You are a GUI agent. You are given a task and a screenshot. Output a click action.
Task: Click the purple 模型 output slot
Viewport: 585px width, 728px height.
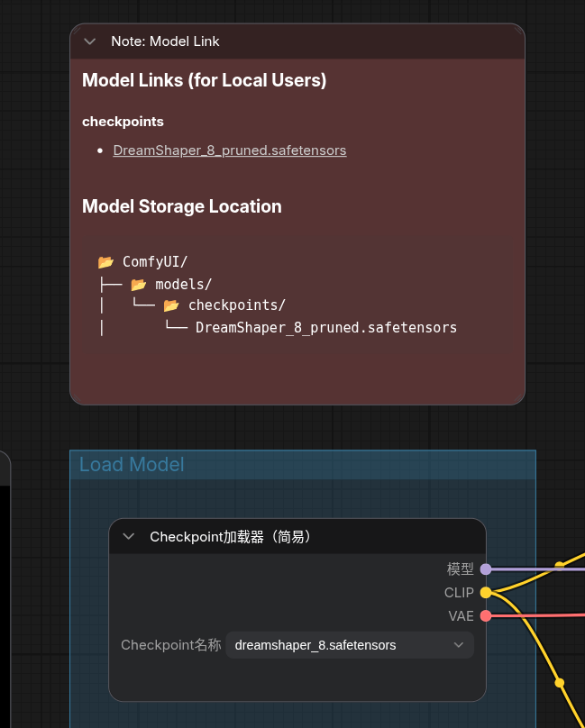pyautogui.click(x=486, y=569)
